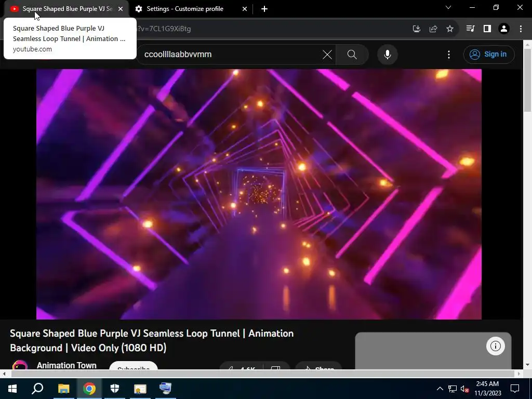Show hidden system tray icons
This screenshot has height=399, width=532.
(x=440, y=389)
